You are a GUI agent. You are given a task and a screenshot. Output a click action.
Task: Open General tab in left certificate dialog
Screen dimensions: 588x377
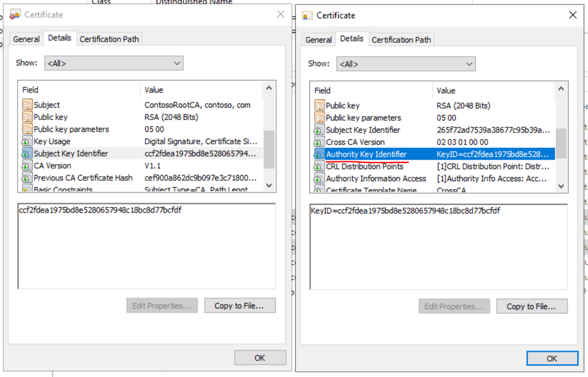pos(26,39)
